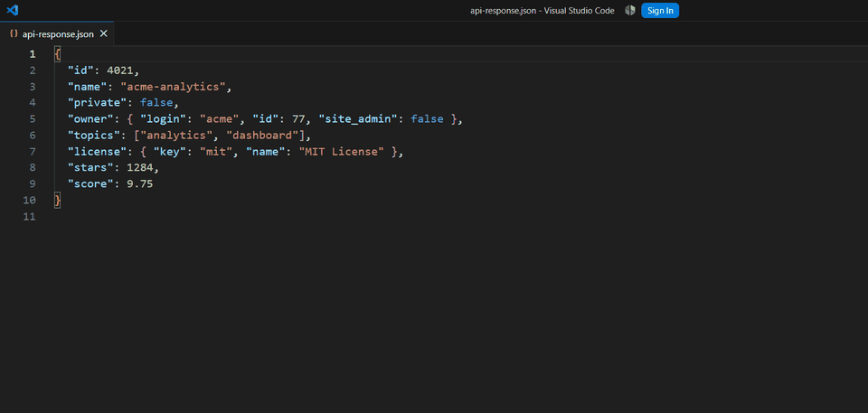Screen dimensions: 868x413
Task: Click the "score" key
Action: tap(90, 183)
